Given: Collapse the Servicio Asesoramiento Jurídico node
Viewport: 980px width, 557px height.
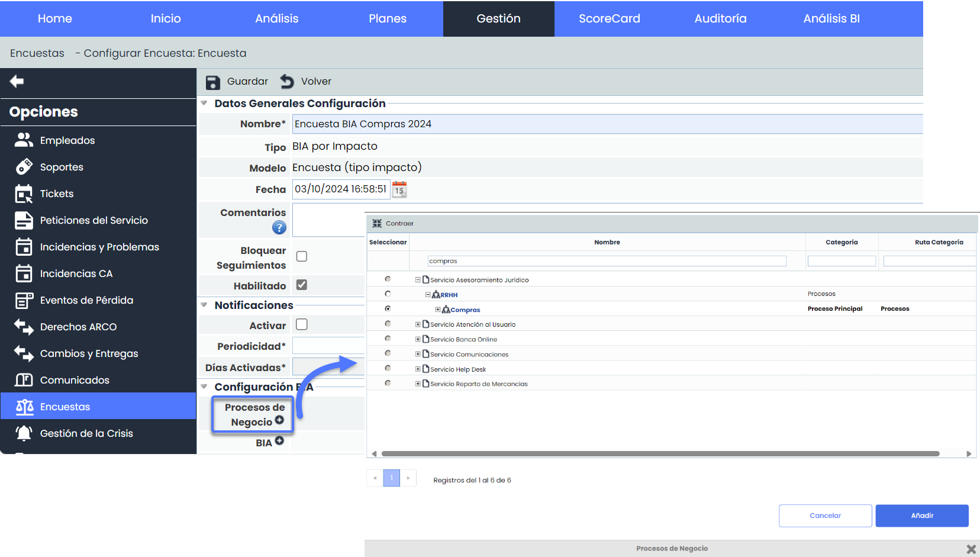Looking at the screenshot, I should pyautogui.click(x=418, y=279).
